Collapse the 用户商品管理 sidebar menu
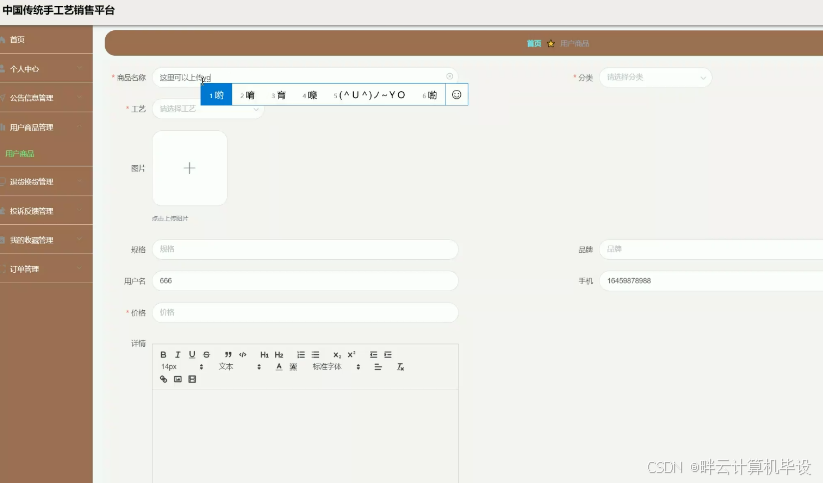Image resolution: width=823 pixels, height=483 pixels. point(46,127)
